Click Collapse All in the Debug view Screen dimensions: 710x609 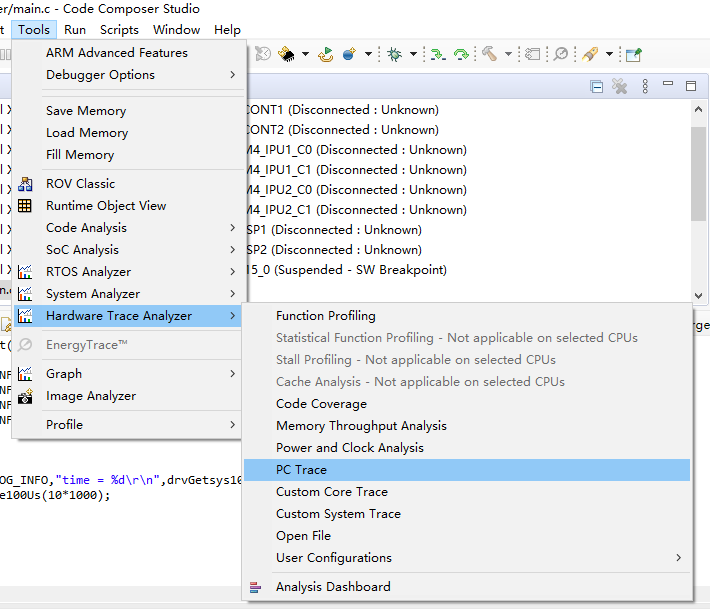point(597,86)
